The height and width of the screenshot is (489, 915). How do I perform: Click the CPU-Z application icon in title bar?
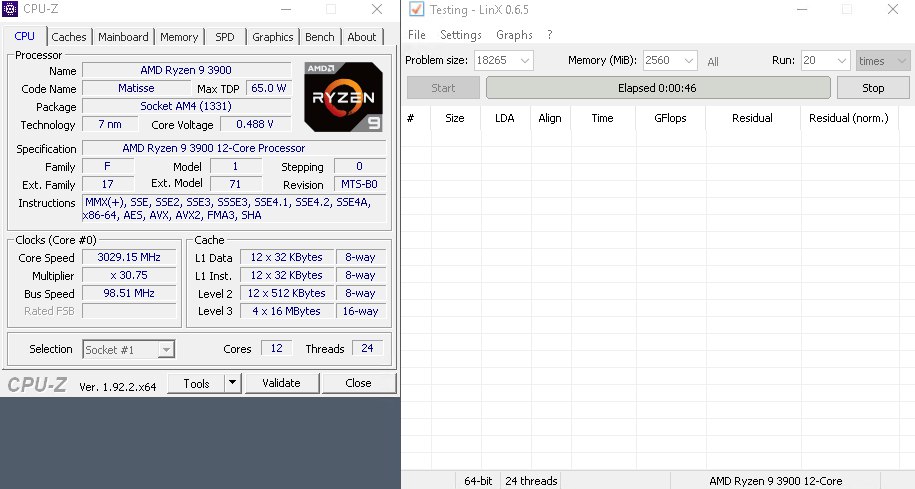pos(10,9)
